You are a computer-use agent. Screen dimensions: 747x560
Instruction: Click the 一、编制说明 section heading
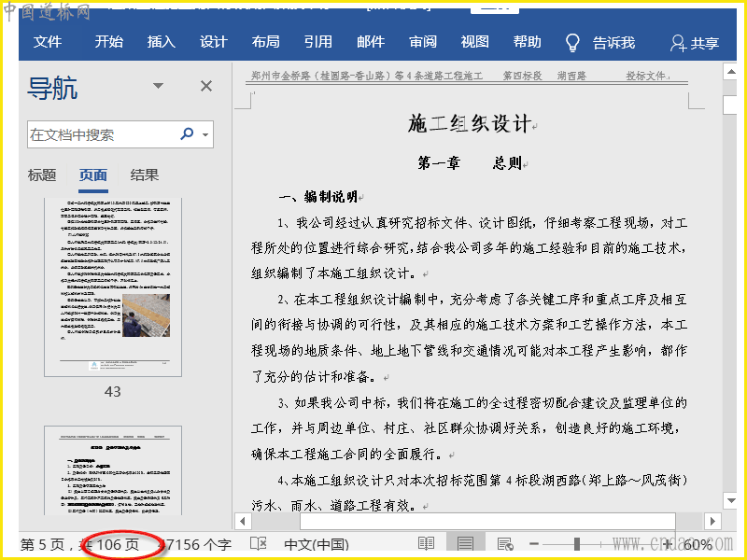click(x=318, y=197)
